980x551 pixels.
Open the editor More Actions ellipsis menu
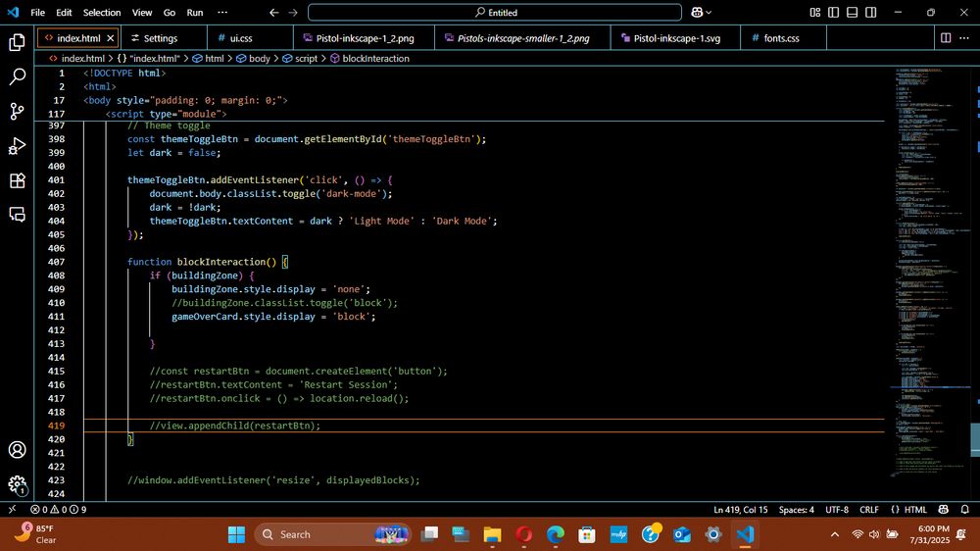click(964, 38)
